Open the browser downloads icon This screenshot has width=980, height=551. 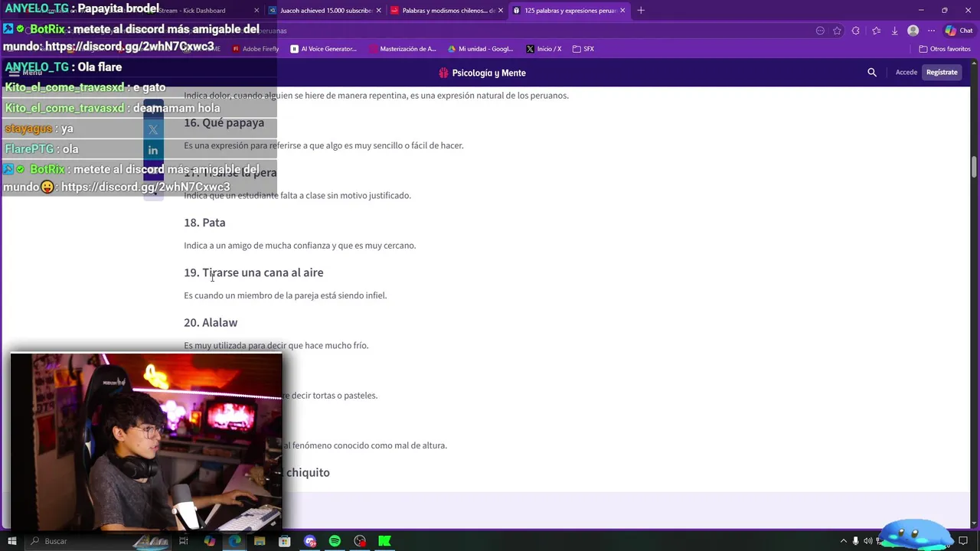tap(894, 31)
